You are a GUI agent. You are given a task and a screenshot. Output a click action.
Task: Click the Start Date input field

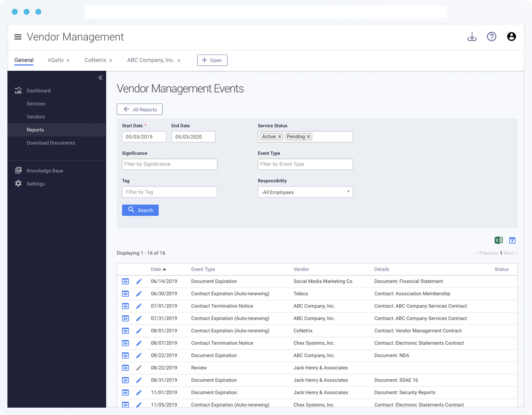[x=144, y=137]
